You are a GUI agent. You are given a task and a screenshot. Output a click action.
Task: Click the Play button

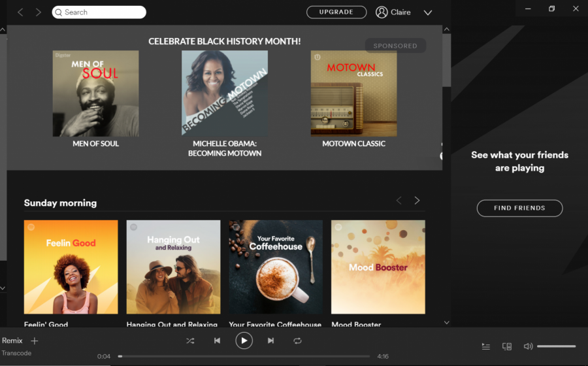coord(244,341)
